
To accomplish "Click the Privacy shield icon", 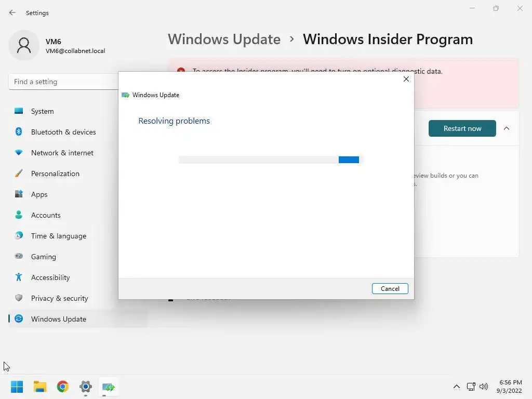I will (x=19, y=298).
